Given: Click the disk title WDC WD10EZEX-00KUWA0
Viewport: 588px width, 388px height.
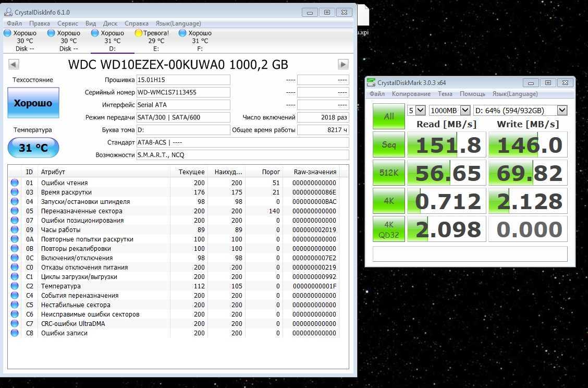Looking at the screenshot, I should pyautogui.click(x=178, y=65).
